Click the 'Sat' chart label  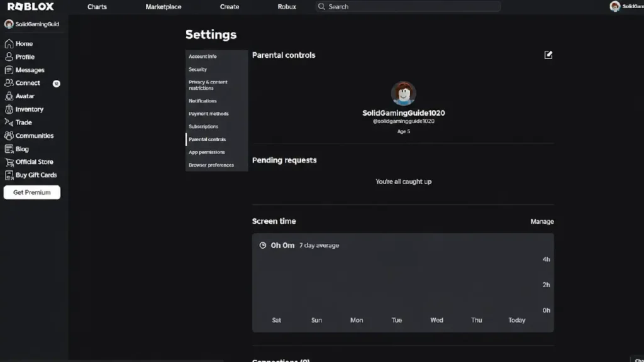[277, 320]
